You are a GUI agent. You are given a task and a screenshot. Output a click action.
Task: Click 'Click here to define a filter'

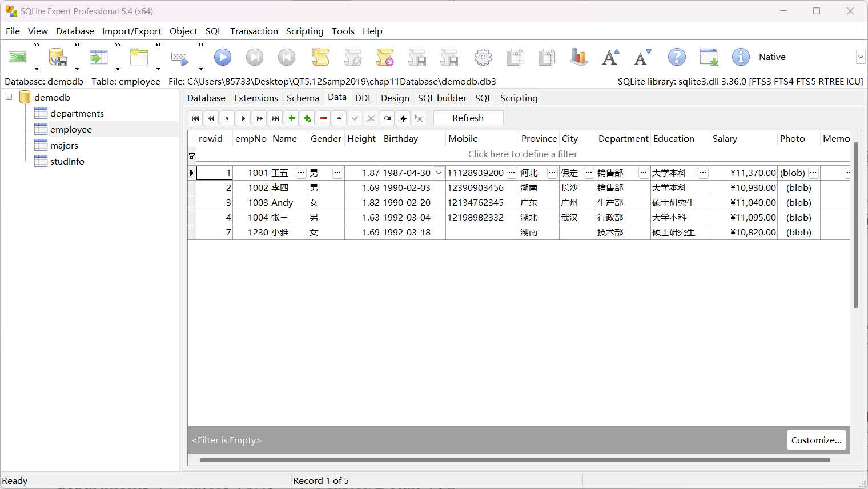(523, 154)
